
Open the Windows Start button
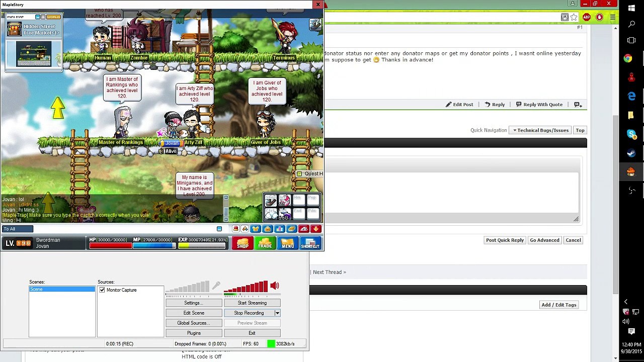click(632, 8)
